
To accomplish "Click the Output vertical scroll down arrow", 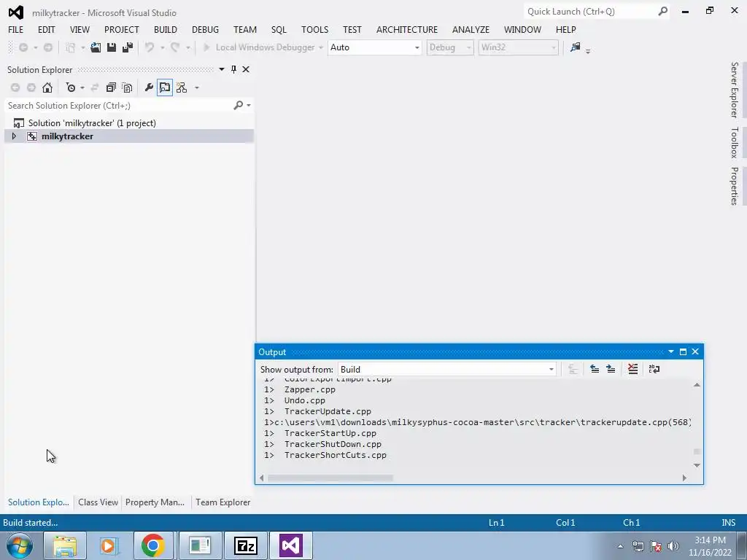I will (697, 465).
